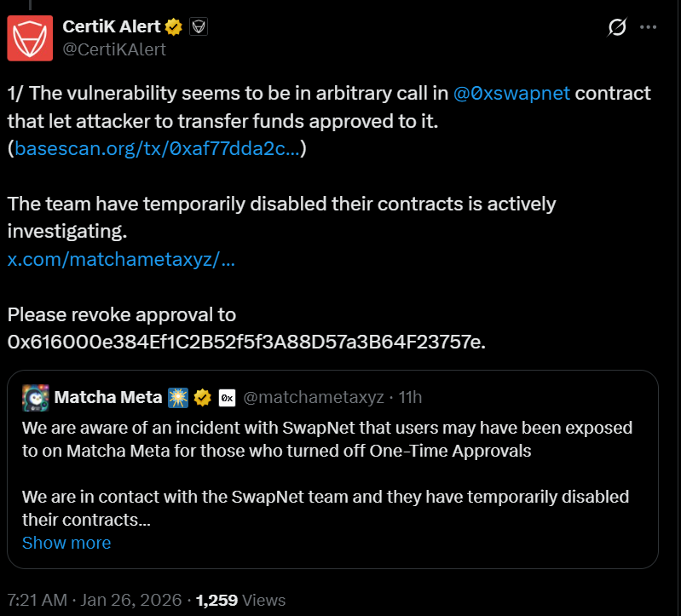Click the gold verified badge beside Matcha Meta

click(202, 397)
